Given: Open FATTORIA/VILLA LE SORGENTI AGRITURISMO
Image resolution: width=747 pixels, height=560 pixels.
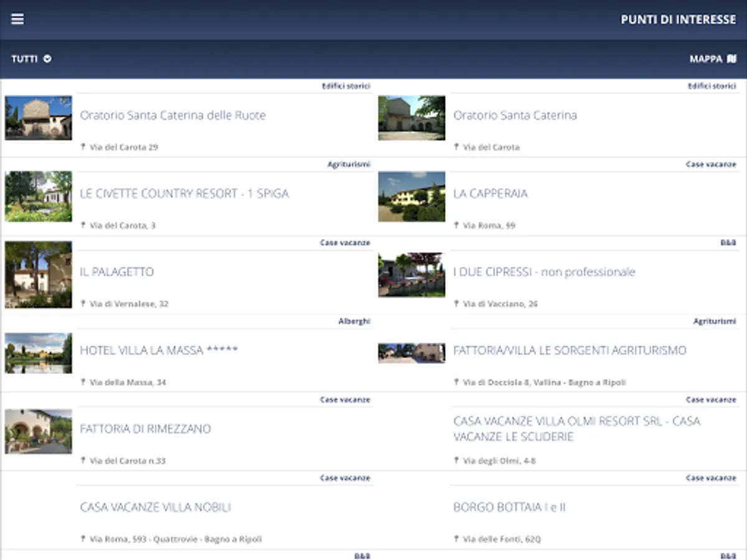Looking at the screenshot, I should coord(570,350).
